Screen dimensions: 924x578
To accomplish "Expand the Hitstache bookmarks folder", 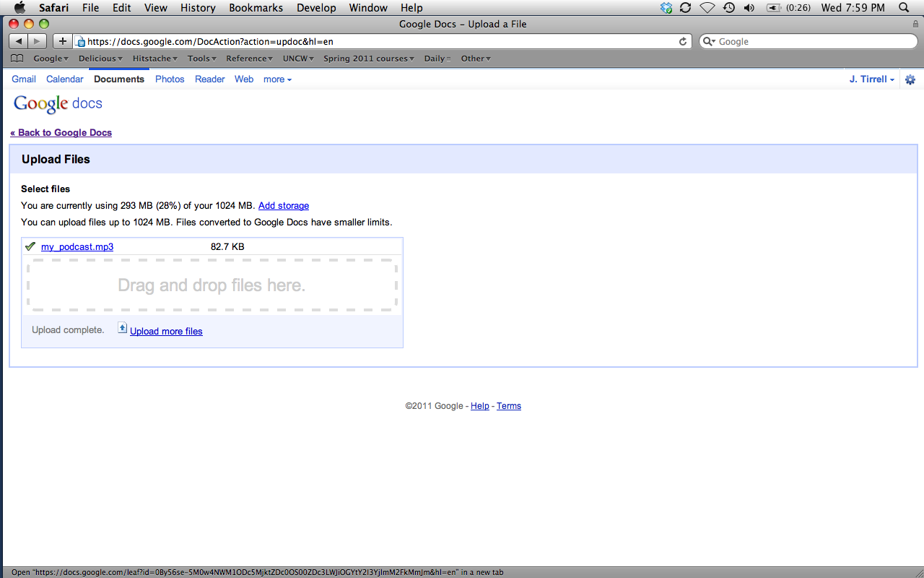I will click(x=155, y=59).
